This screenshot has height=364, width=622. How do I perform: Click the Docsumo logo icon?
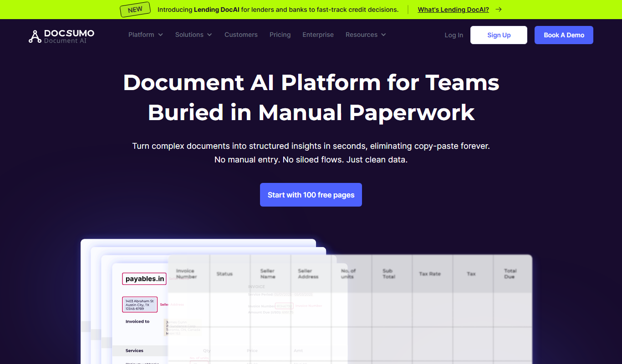point(35,36)
